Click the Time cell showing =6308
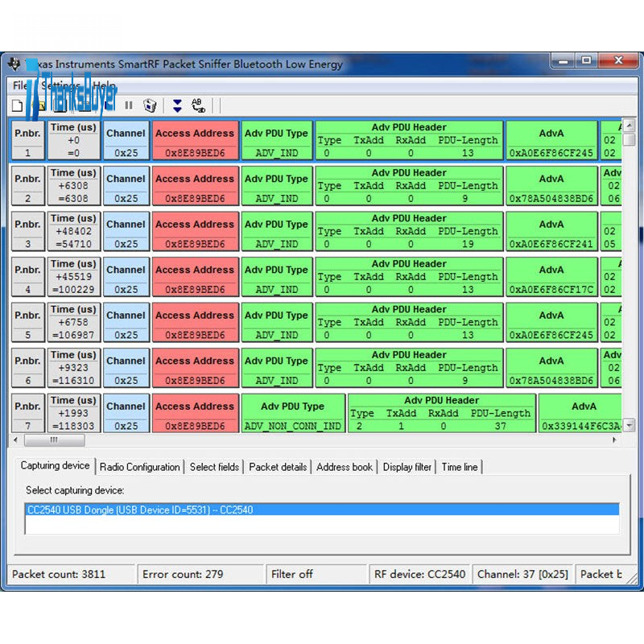 (73, 185)
